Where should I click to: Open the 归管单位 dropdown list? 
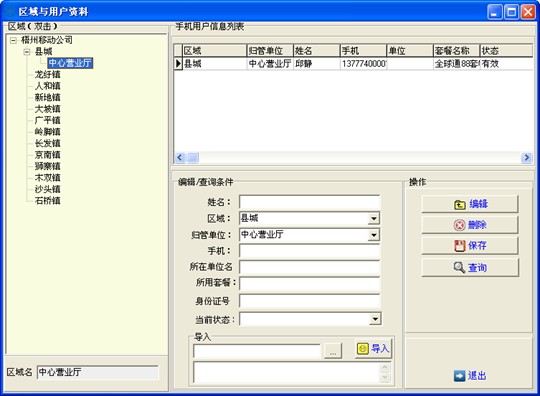pyautogui.click(x=374, y=235)
